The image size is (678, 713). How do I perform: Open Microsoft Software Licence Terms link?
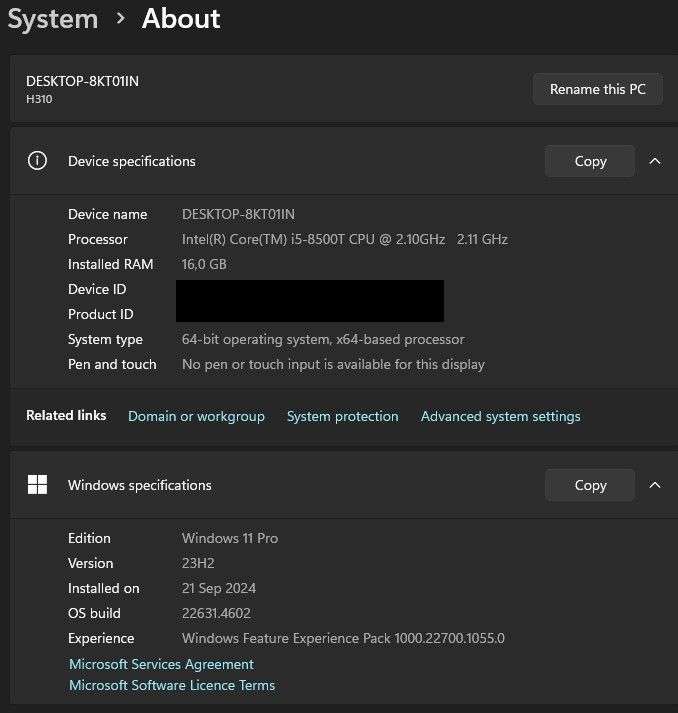tap(172, 685)
